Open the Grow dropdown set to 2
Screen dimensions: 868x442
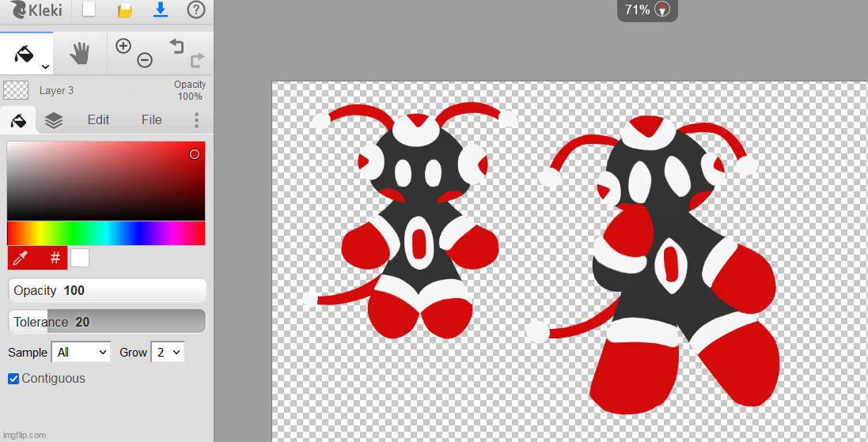[x=169, y=353]
